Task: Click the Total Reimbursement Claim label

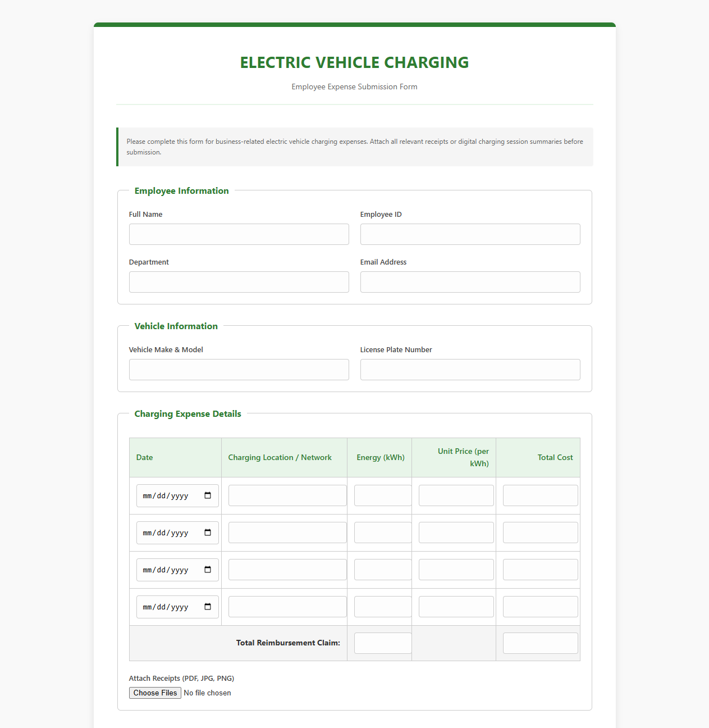Action: [x=288, y=643]
